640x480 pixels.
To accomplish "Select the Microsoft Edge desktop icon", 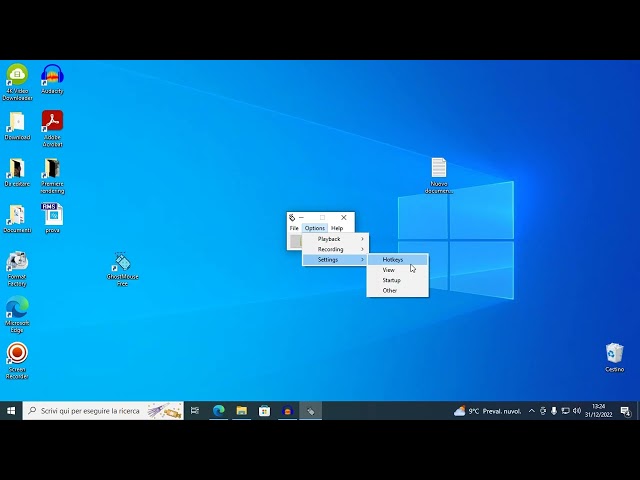I will (x=17, y=315).
